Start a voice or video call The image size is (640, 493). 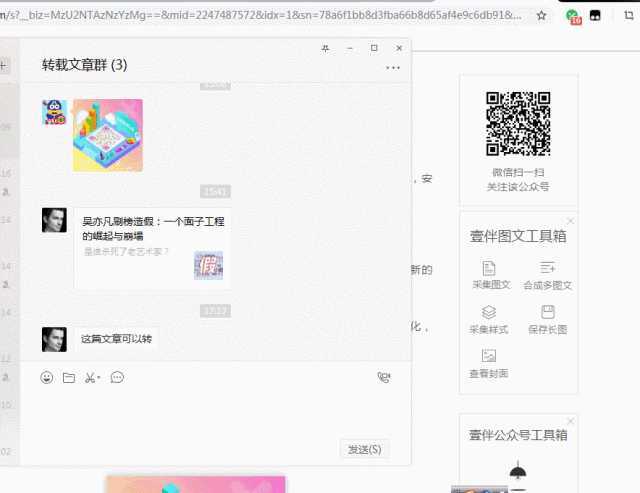pyautogui.click(x=384, y=378)
